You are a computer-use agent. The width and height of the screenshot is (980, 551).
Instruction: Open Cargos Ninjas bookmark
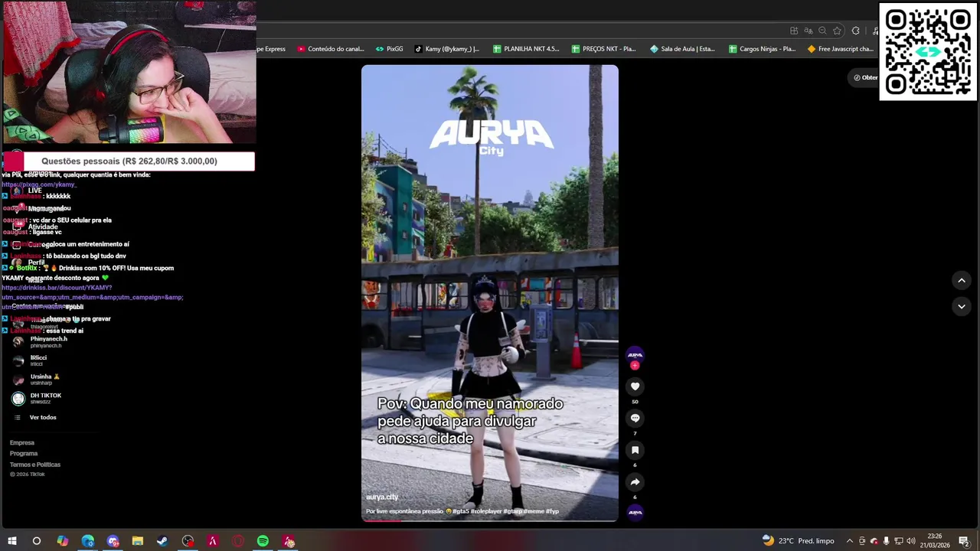(x=762, y=49)
